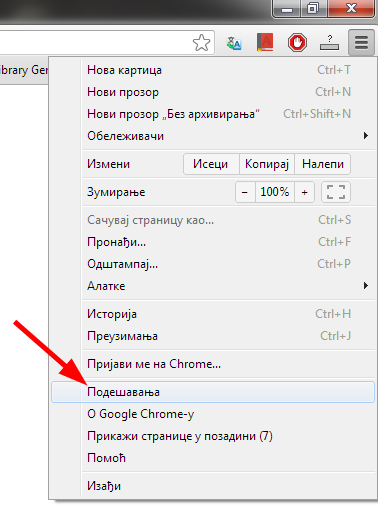
Task: Open the Adblock stop-hand extension icon
Action: coord(297,43)
